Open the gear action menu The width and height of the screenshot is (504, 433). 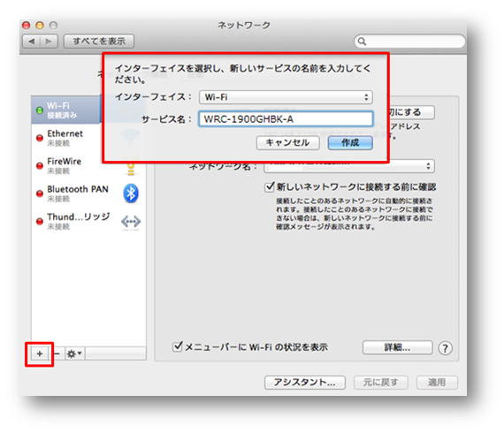pos(74,353)
